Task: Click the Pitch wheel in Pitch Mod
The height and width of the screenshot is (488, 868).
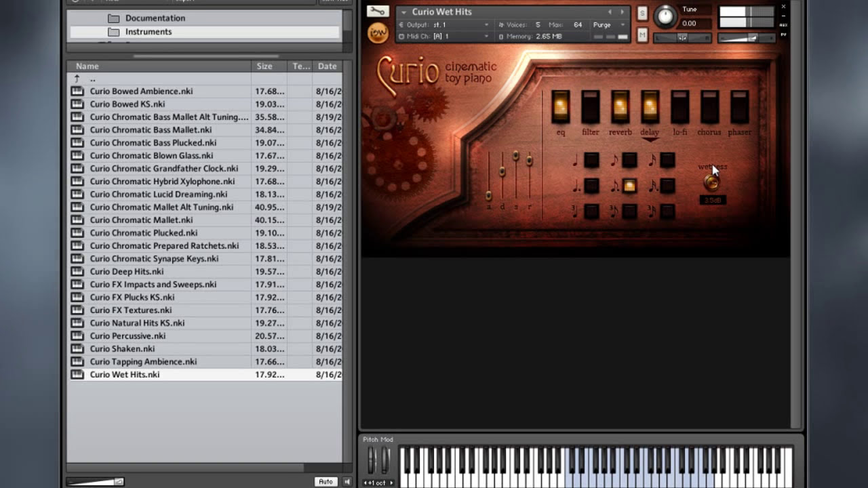Action: pos(372,460)
